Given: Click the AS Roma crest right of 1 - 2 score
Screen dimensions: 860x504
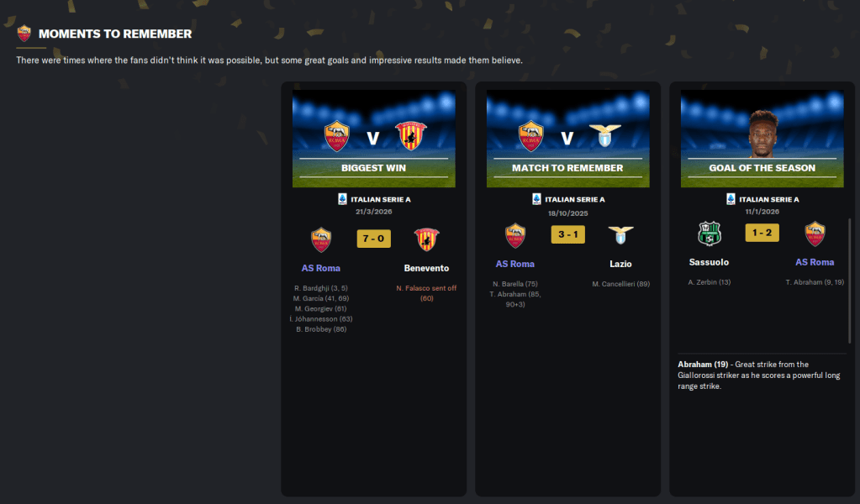Looking at the screenshot, I should (815, 234).
